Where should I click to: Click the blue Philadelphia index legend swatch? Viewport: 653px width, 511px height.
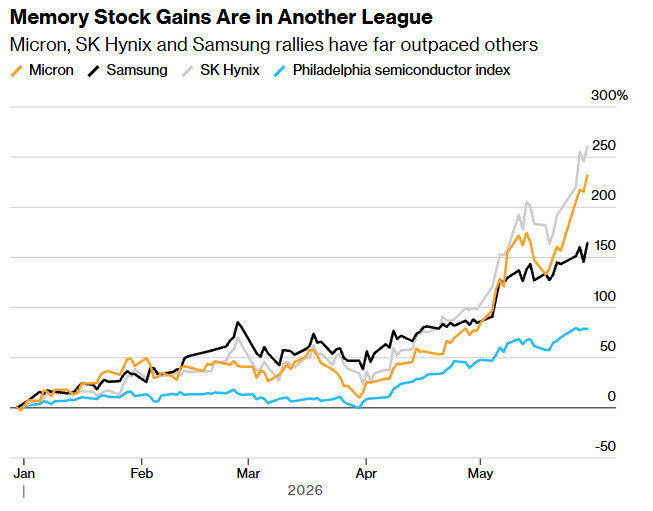click(x=280, y=71)
